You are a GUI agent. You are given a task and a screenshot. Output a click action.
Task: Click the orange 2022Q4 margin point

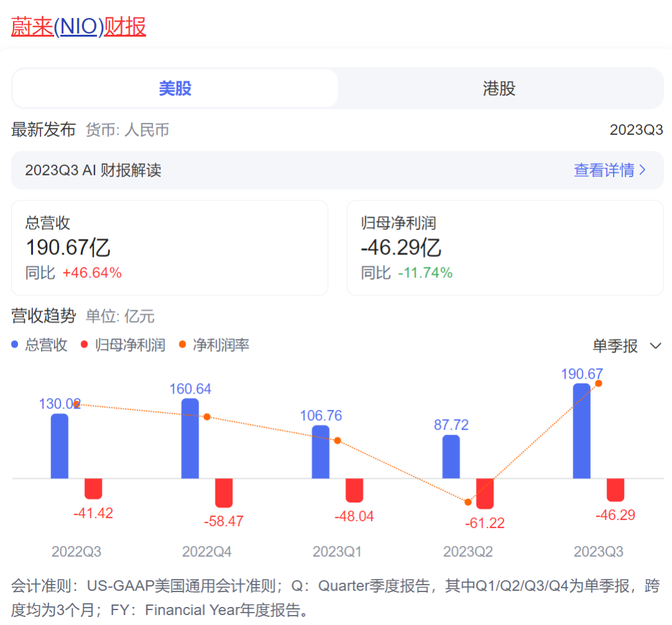207,417
